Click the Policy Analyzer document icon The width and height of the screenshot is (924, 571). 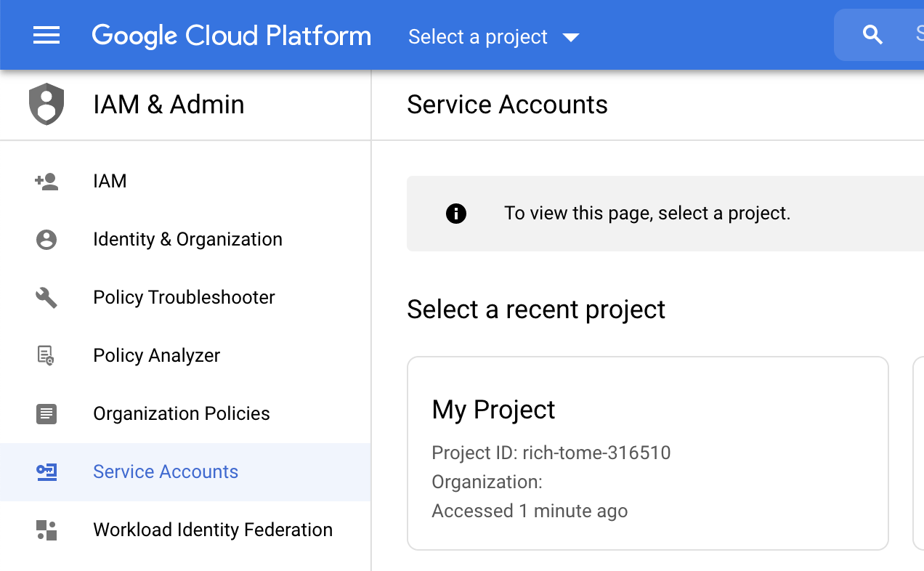[46, 355]
